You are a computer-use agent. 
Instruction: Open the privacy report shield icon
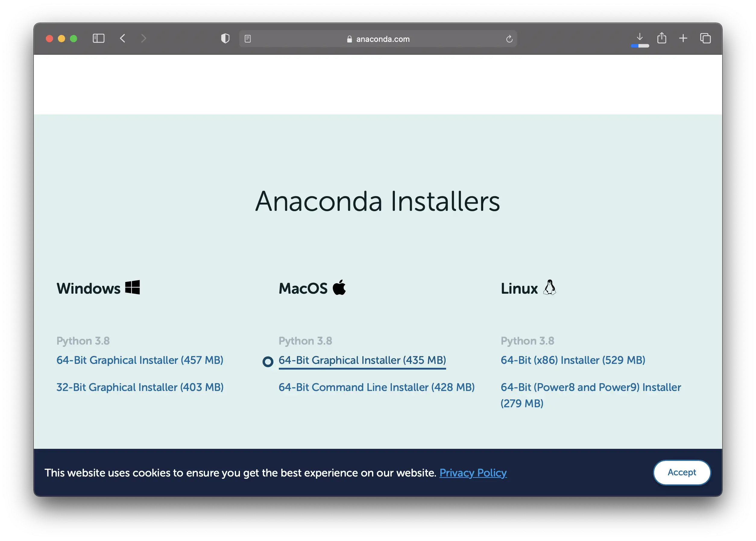[x=225, y=39]
